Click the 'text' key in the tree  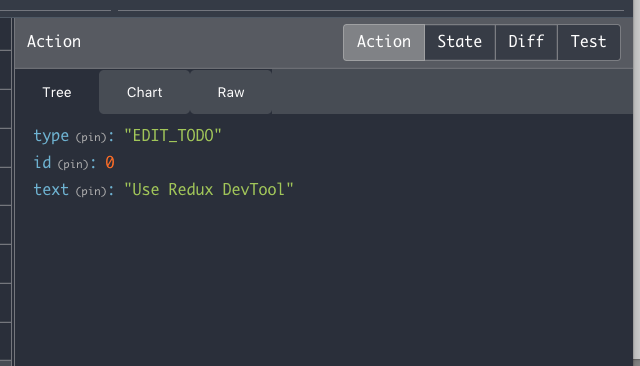[51, 190]
